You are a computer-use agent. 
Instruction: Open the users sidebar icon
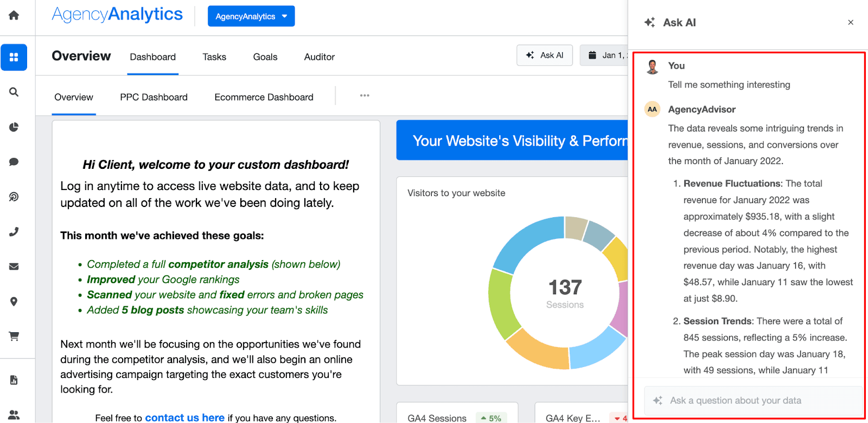(x=14, y=415)
